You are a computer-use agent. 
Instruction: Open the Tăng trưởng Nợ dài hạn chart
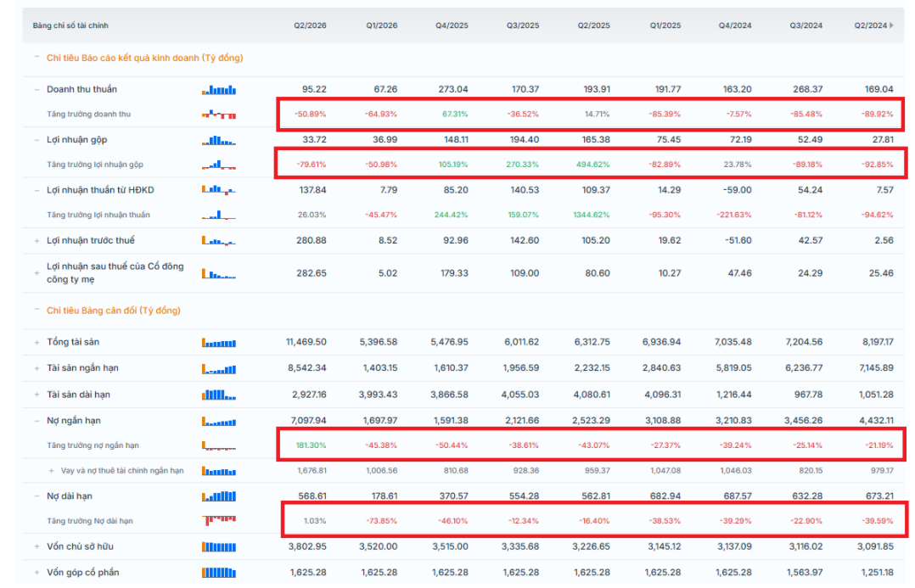[x=219, y=520]
